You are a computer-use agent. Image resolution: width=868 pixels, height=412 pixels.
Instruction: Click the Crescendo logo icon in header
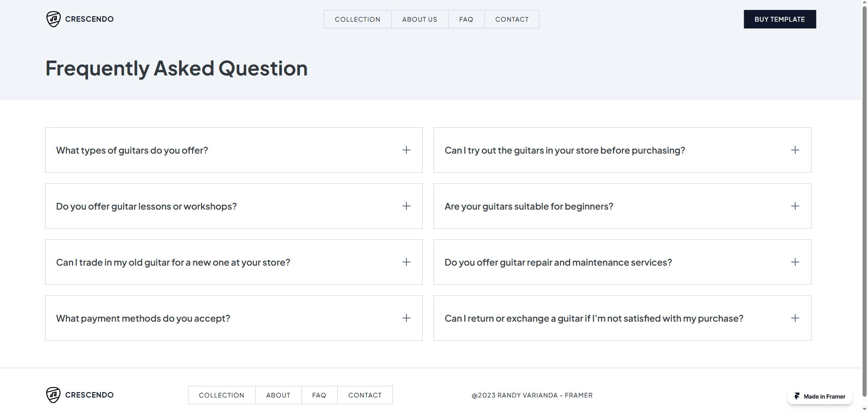[x=53, y=19]
